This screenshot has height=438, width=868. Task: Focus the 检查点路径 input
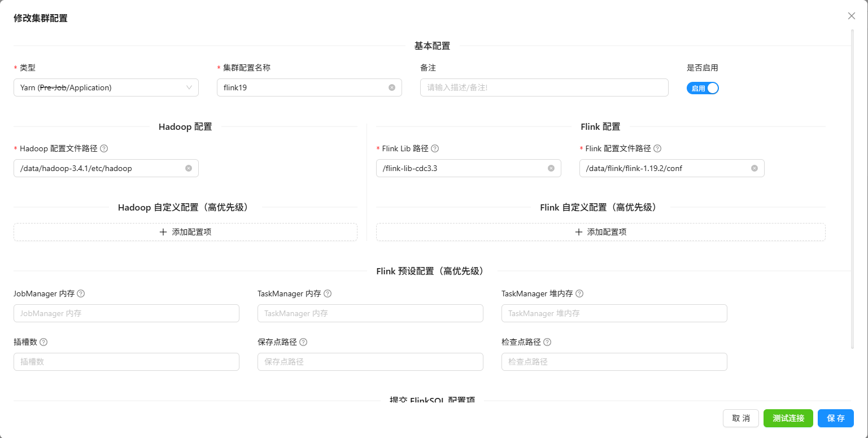click(614, 362)
